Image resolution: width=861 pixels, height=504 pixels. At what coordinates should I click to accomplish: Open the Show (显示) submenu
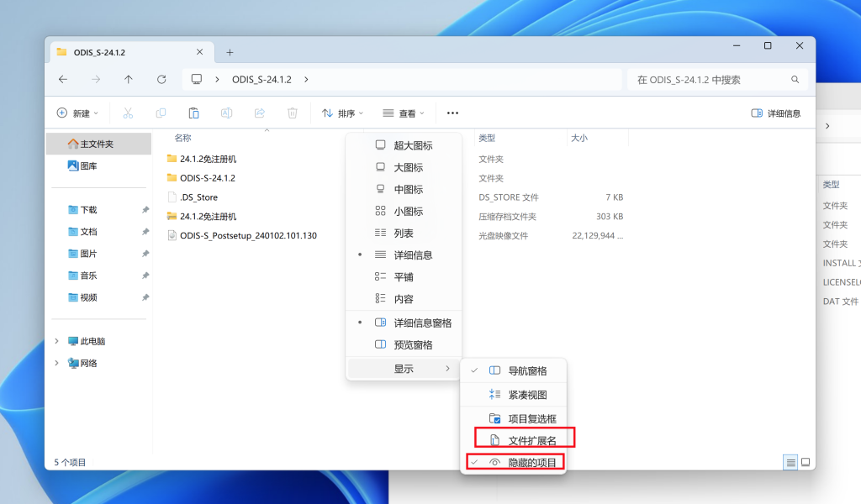tap(404, 369)
